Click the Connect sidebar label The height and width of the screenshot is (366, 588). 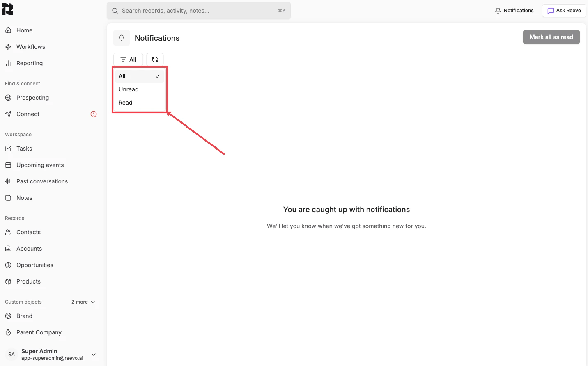click(28, 114)
